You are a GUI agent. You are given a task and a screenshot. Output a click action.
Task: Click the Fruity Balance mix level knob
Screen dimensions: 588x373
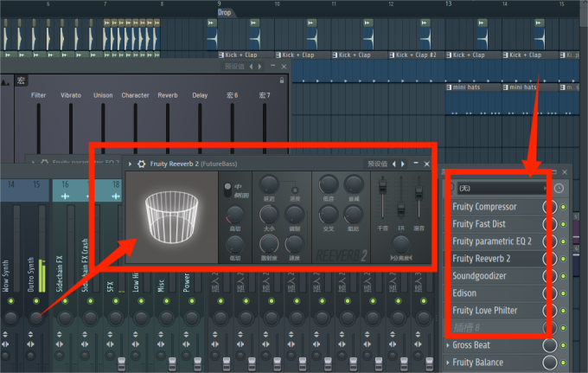[x=550, y=363]
